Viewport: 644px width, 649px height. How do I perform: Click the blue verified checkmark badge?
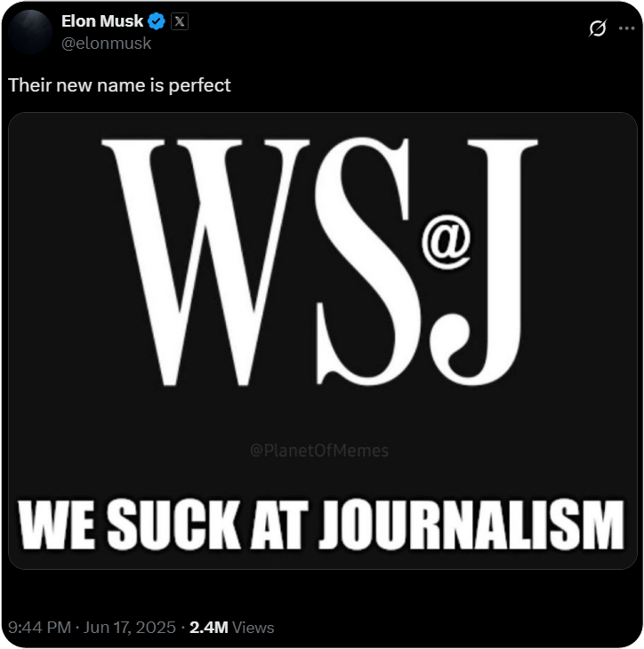pos(157,21)
